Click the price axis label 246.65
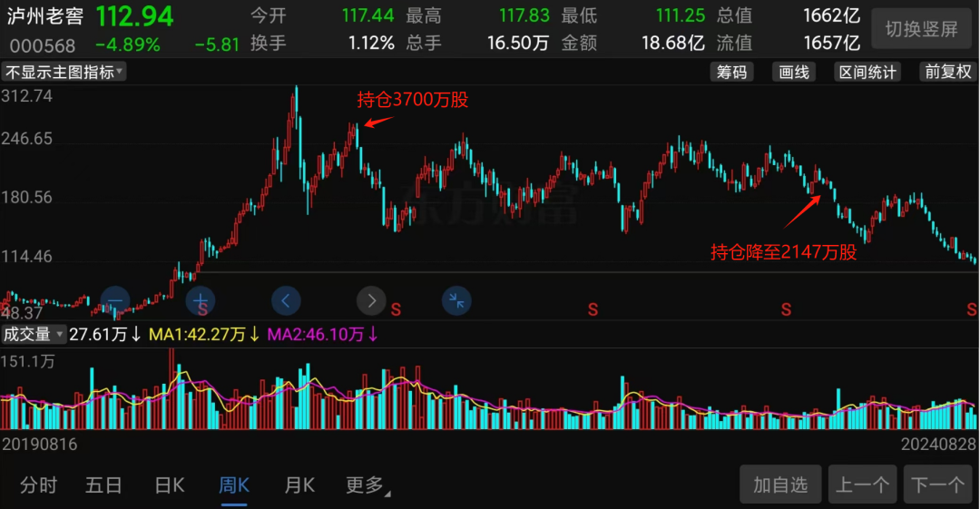The height and width of the screenshot is (509, 980). tap(27, 139)
